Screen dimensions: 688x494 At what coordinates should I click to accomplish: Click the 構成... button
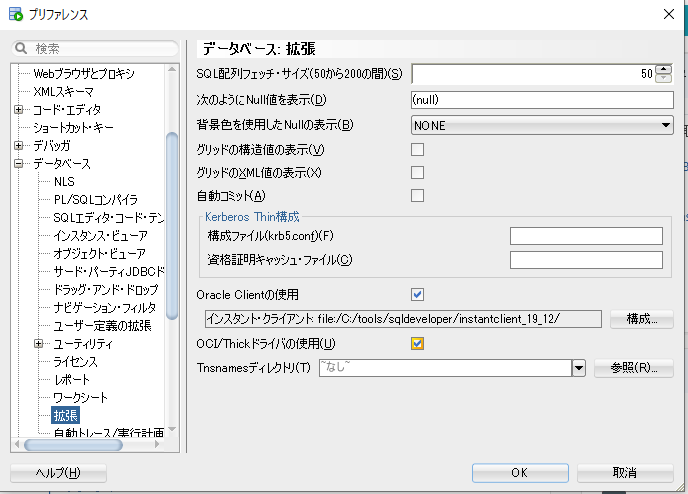pos(641,319)
